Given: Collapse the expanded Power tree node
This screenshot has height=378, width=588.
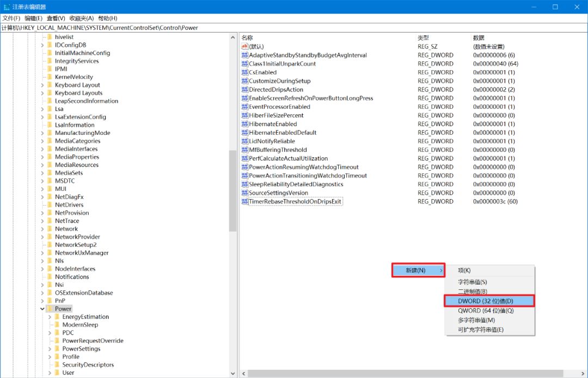Looking at the screenshot, I should coord(42,309).
